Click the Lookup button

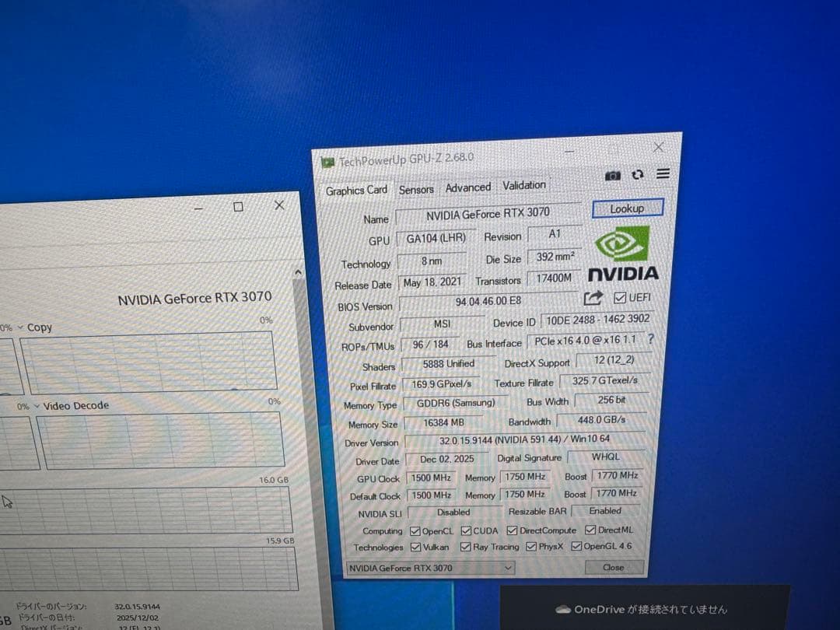628,208
